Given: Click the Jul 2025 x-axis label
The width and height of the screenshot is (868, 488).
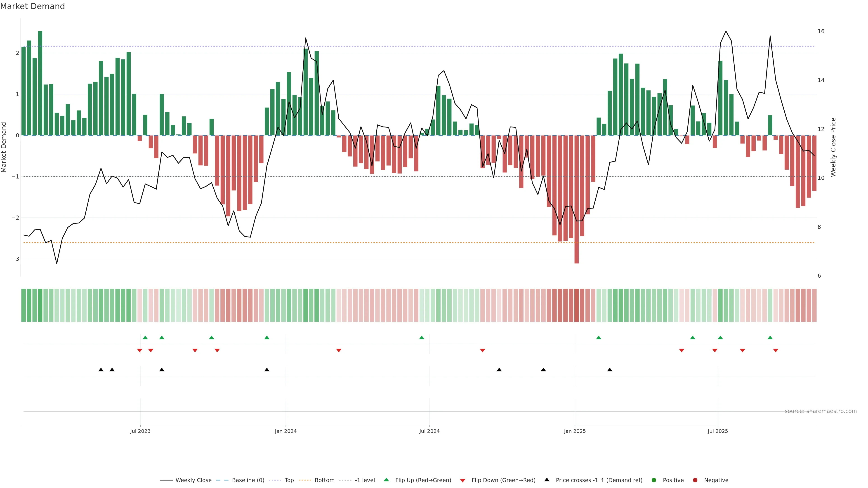Looking at the screenshot, I should coord(717,431).
